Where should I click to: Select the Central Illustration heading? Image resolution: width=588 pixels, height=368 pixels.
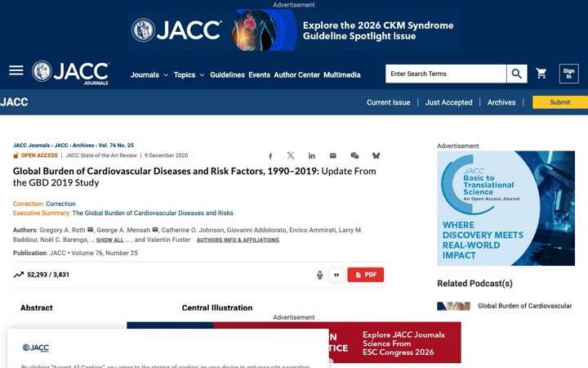pyautogui.click(x=217, y=307)
